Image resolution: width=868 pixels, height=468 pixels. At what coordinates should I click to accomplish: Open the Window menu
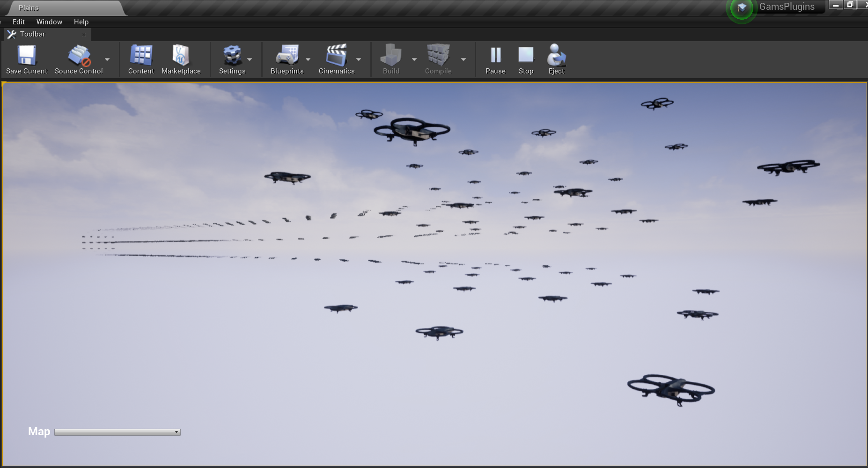49,22
